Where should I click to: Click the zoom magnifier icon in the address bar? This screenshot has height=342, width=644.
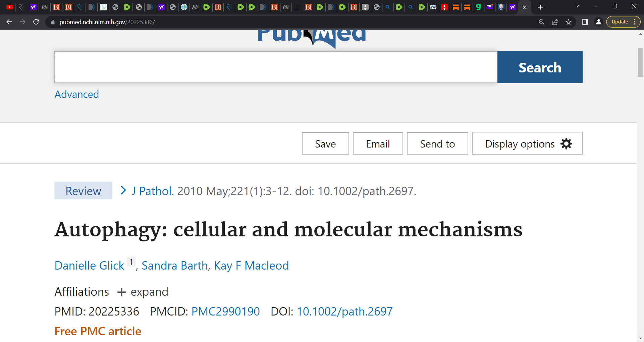point(542,22)
